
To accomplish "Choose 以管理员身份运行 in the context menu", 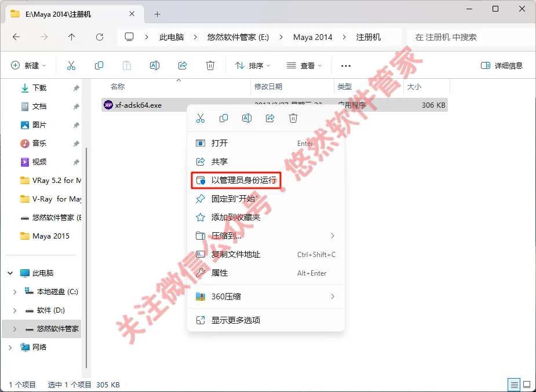I will pos(266,180).
